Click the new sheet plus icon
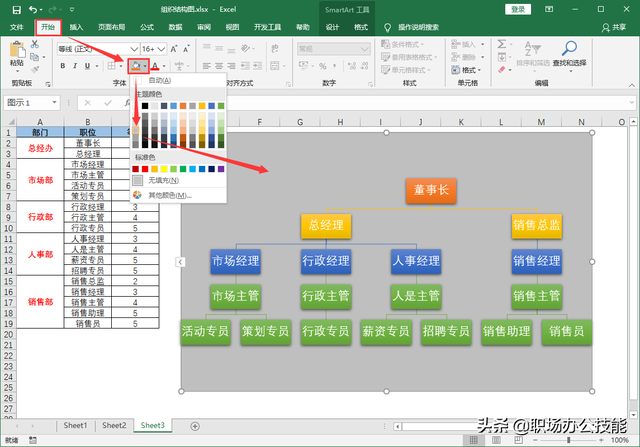 195,426
